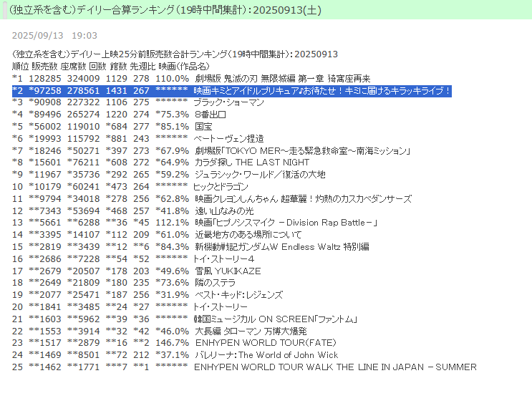The height and width of the screenshot is (416, 532).
Task: Select row for ベートーヴェン捏造
Action: click(137, 139)
